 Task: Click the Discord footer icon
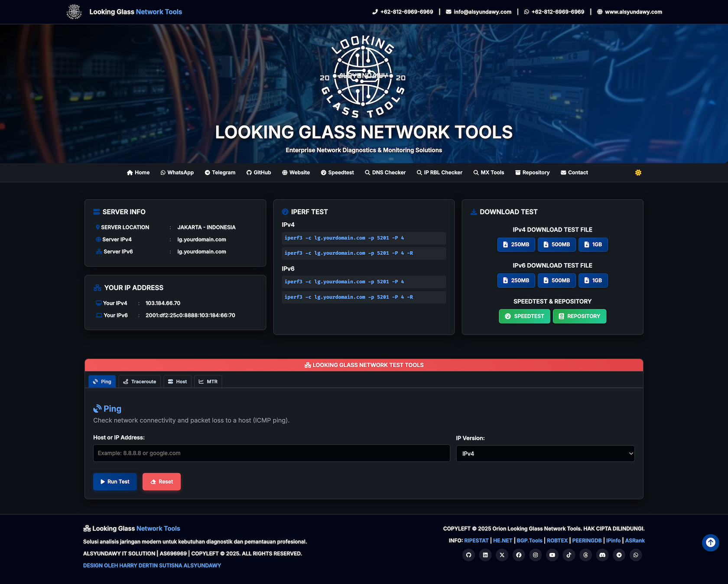[x=602, y=555]
